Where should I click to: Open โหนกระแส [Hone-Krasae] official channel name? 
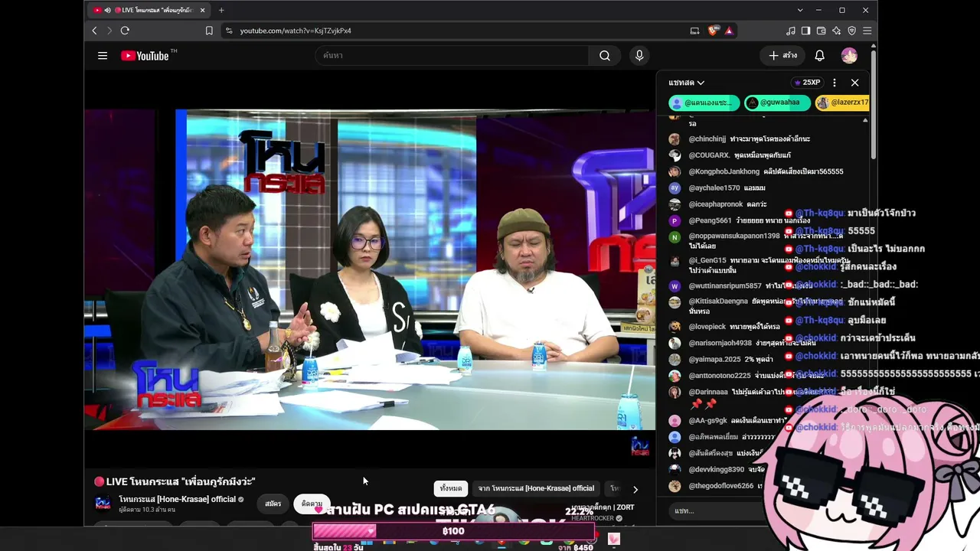tap(177, 499)
